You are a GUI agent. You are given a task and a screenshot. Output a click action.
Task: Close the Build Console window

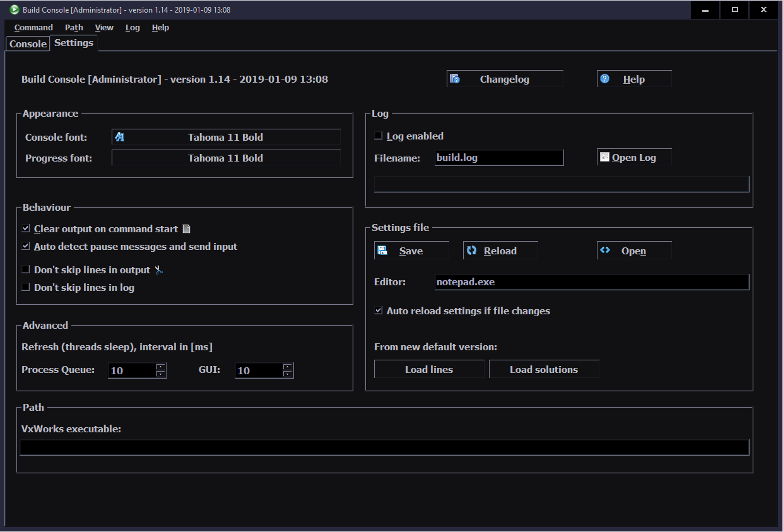pyautogui.click(x=763, y=9)
